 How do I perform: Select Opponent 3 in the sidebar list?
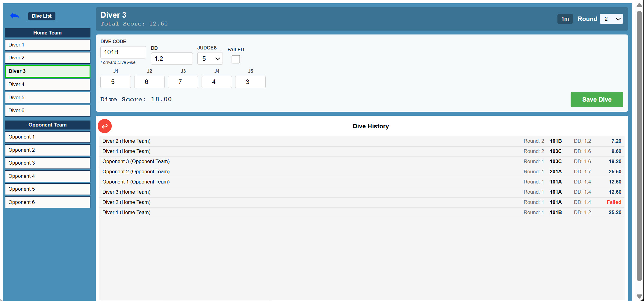pyautogui.click(x=48, y=163)
